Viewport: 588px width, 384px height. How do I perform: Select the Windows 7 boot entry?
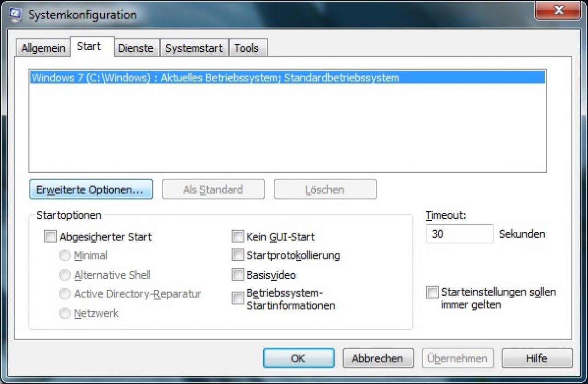[x=287, y=78]
